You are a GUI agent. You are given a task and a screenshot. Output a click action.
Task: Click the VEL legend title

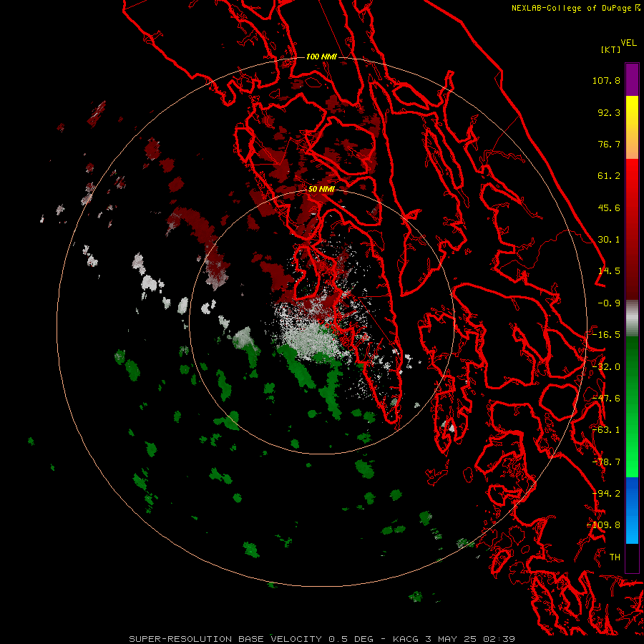tap(628, 43)
